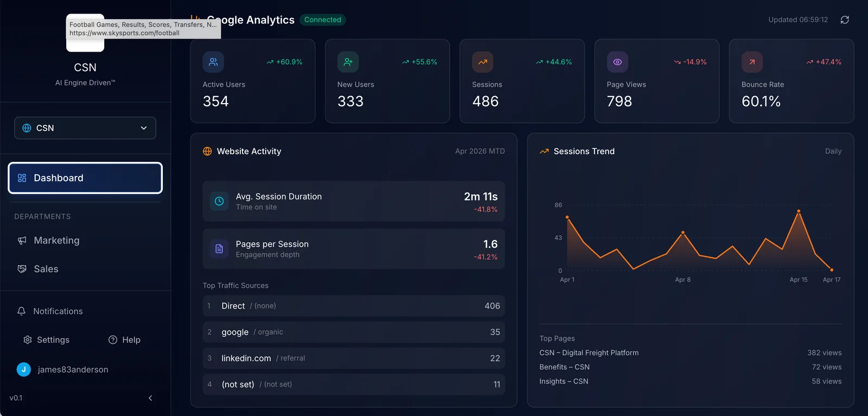Screen dimensions: 868x416
Task: Click the refresh icon beside the updated time
Action: pyautogui.click(x=845, y=20)
